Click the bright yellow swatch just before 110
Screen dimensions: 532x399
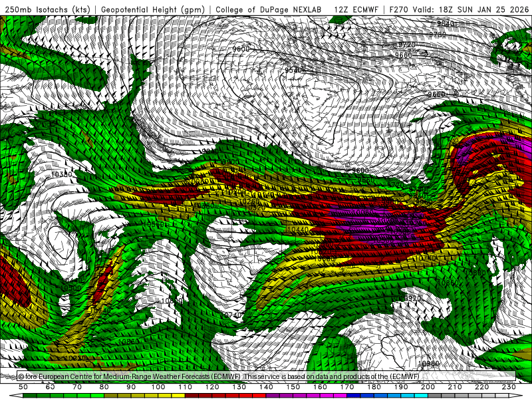(178, 396)
